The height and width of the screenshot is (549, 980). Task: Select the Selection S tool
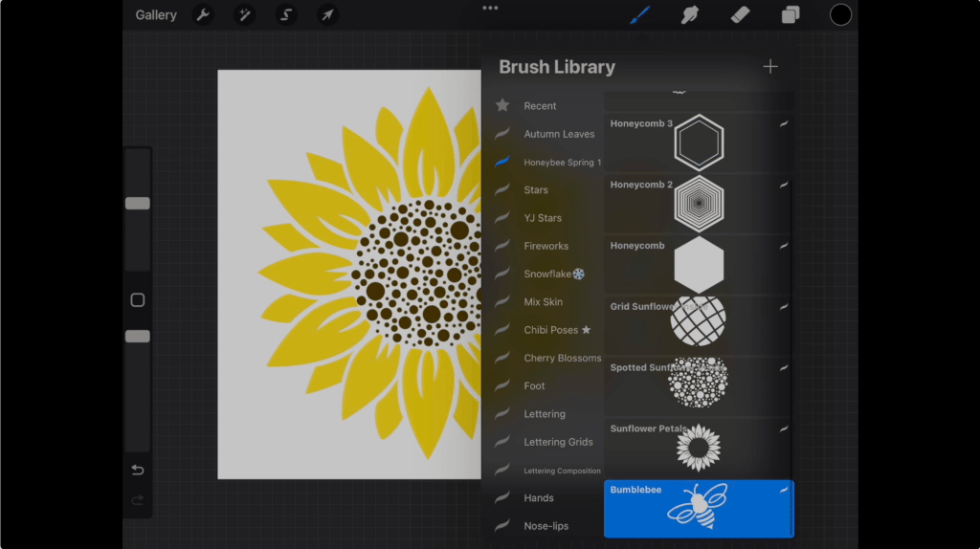[286, 15]
